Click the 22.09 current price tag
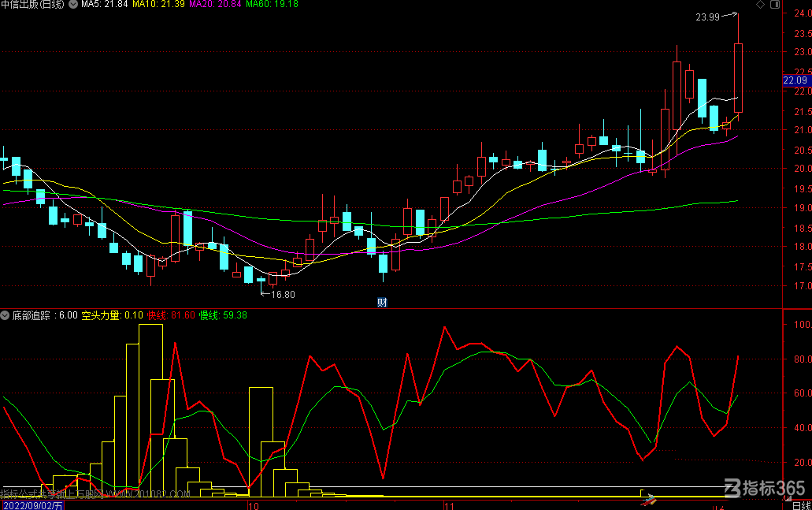The image size is (812, 510). (x=796, y=80)
